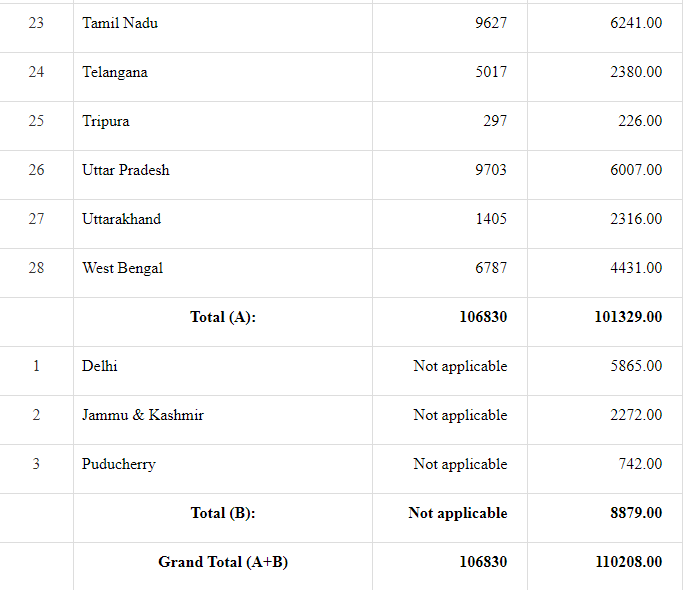683x590 pixels.
Task: Select the Telangana row name
Action: 115,72
